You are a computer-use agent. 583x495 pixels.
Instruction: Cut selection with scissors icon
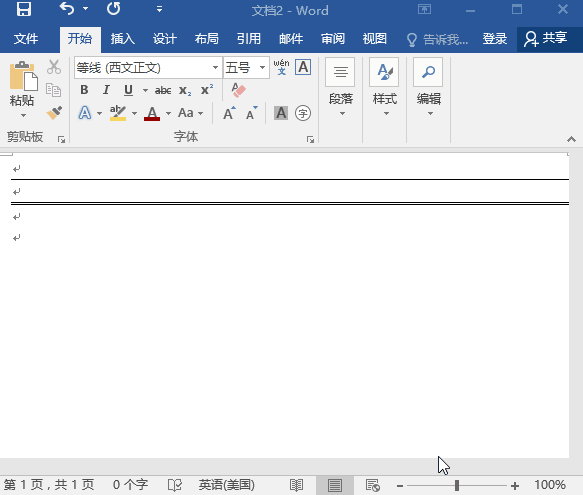pyautogui.click(x=54, y=67)
